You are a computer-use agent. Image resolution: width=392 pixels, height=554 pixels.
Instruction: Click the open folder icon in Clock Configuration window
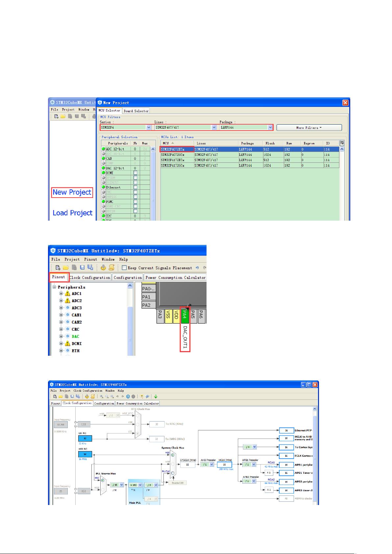tap(61, 397)
